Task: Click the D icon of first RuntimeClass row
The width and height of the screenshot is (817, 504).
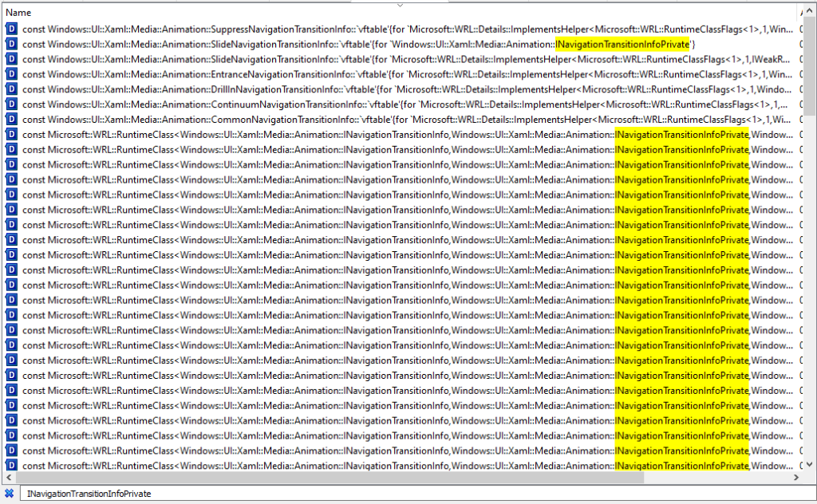Action: 12,135
